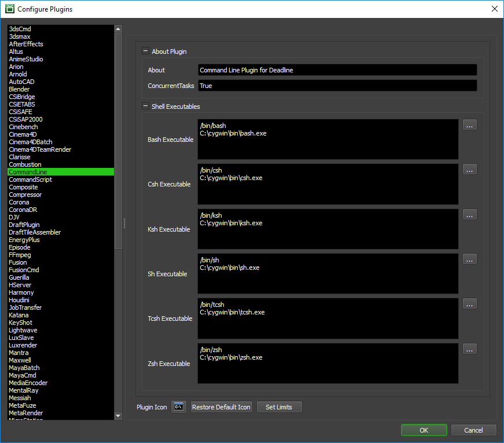The height and width of the screenshot is (443, 504).
Task: Browse for the Zsh Executable path
Action: tap(470, 349)
